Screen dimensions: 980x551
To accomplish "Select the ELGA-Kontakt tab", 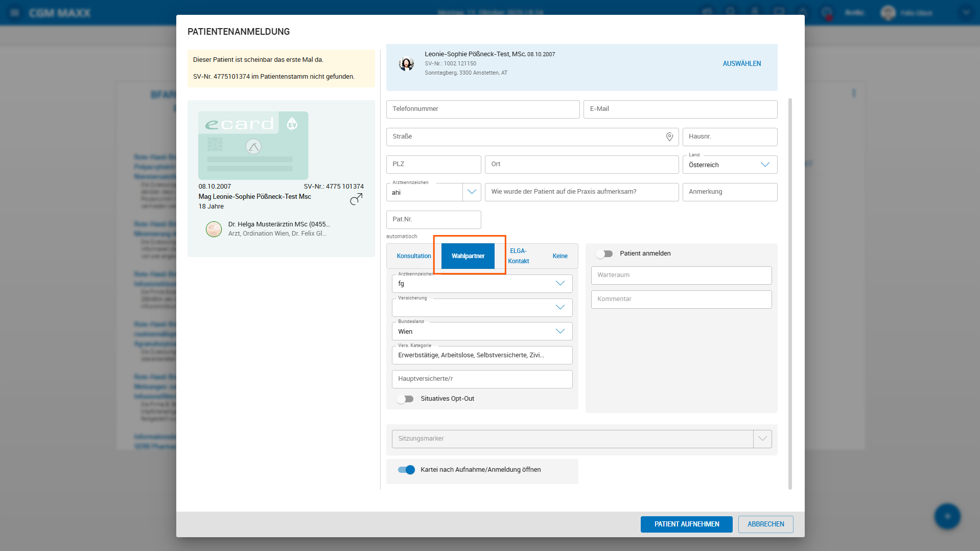I will coord(518,256).
